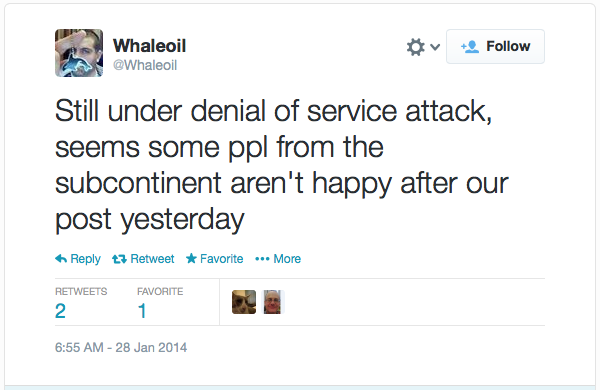Expand the More options text
600x390 pixels.
(x=287, y=259)
